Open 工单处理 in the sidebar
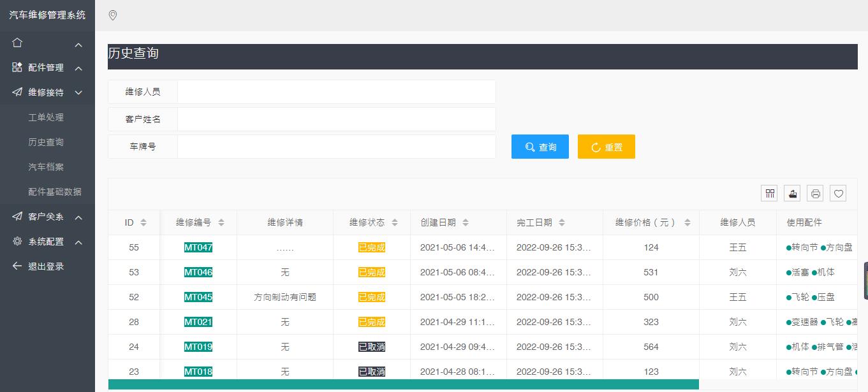Viewport: 868px width, 392px height. [x=46, y=117]
